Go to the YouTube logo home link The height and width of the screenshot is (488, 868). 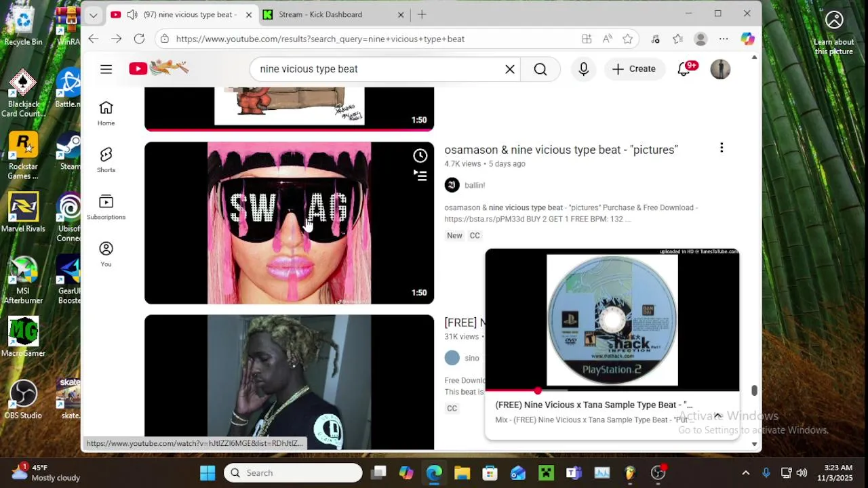[159, 68]
